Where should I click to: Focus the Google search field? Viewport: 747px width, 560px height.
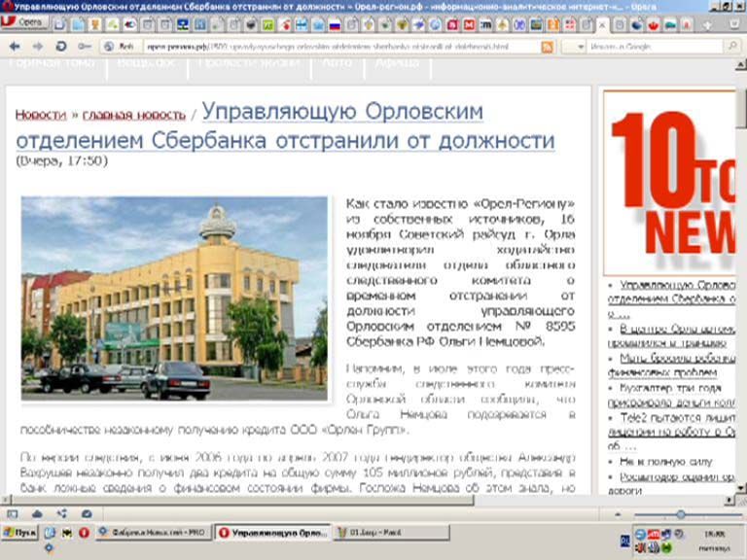pyautogui.click(x=655, y=47)
